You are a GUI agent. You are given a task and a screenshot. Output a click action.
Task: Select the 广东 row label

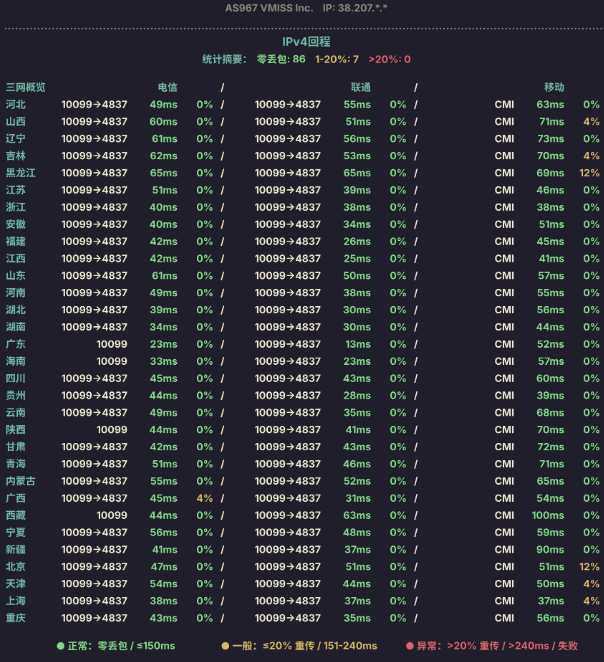click(x=16, y=344)
